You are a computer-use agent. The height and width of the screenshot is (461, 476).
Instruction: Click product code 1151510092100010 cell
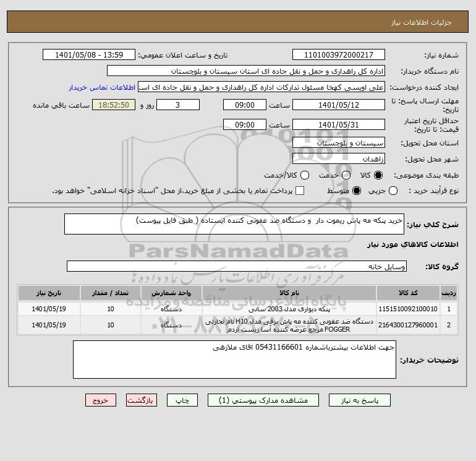[408, 309]
